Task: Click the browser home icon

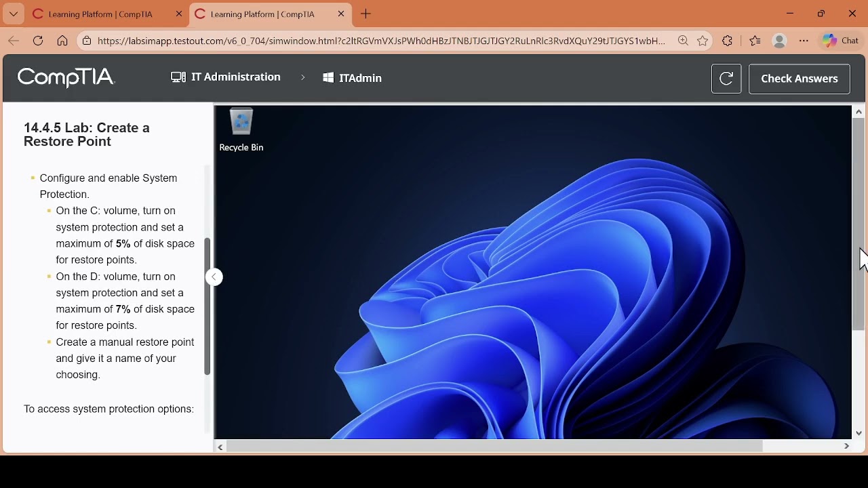Action: point(62,41)
